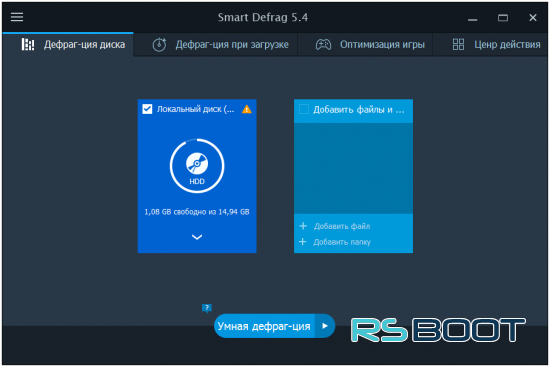
Task: Open Дефраг-ция при загрузке tab
Action: tap(215, 45)
